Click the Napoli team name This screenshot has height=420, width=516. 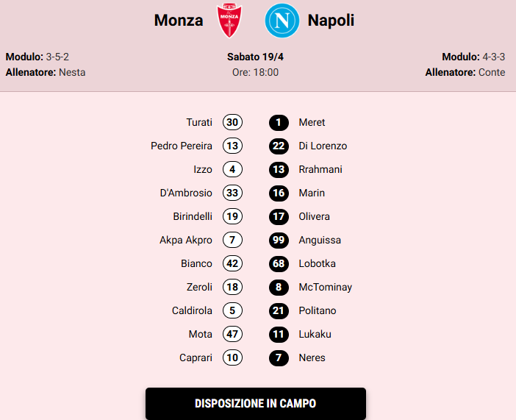[x=331, y=21]
